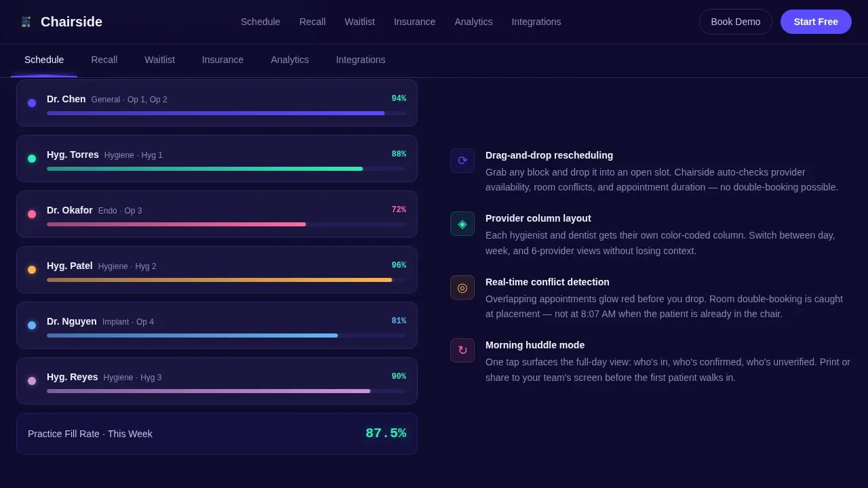The height and width of the screenshot is (488, 868).
Task: Click the 90% value for Hyg. Reyes
Action: (x=399, y=376)
